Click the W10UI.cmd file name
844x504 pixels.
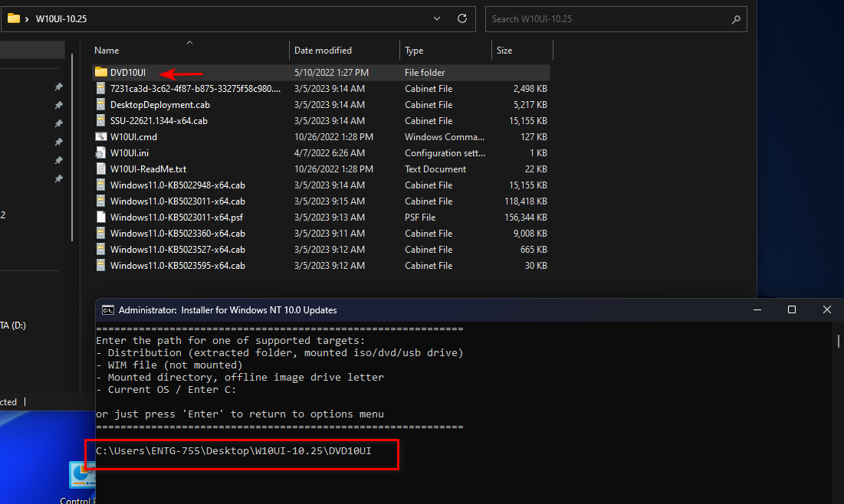click(133, 137)
